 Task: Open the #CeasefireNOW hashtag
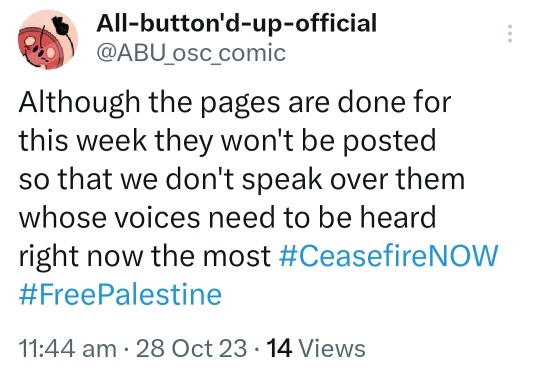[388, 256]
